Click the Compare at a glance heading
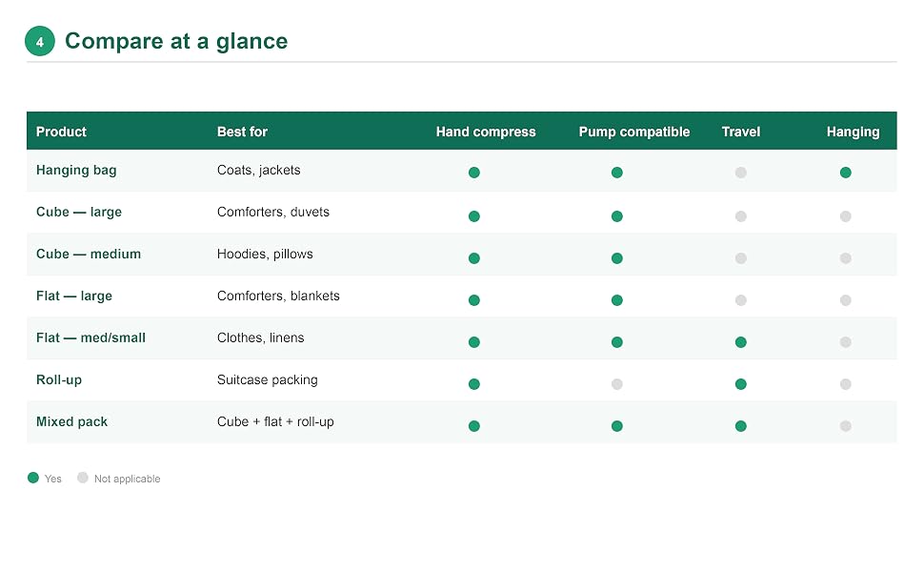The width and height of the screenshot is (924, 572). (176, 41)
